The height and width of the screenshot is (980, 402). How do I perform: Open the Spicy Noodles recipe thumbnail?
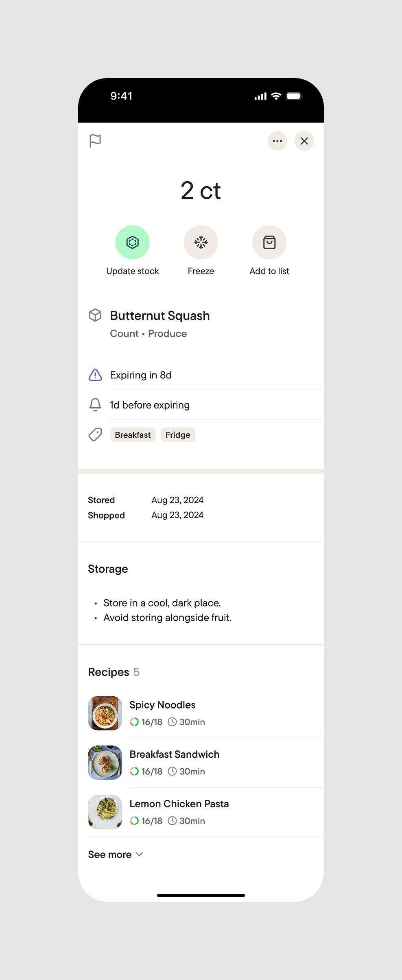tap(105, 713)
